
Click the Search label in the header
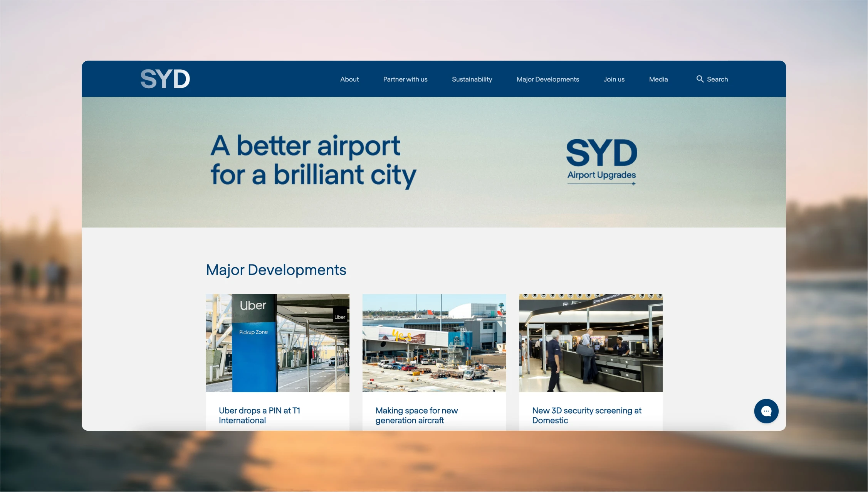click(x=717, y=79)
